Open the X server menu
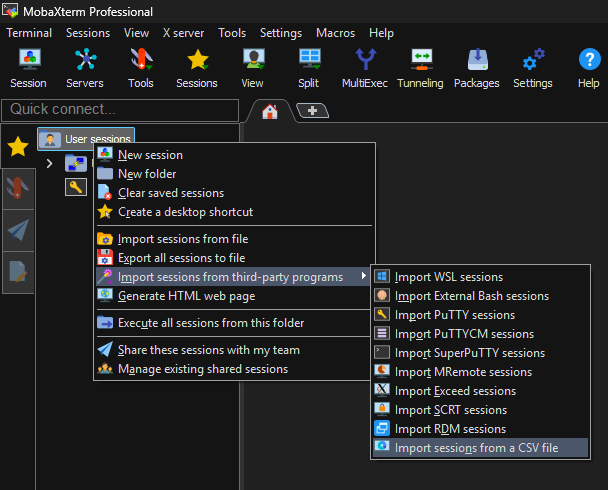608x490 pixels. click(183, 33)
